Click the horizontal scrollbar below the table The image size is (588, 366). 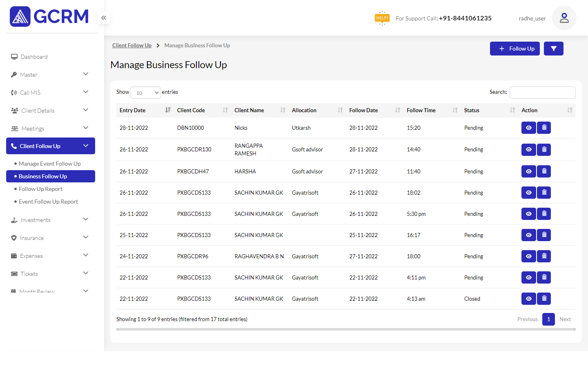point(345,329)
